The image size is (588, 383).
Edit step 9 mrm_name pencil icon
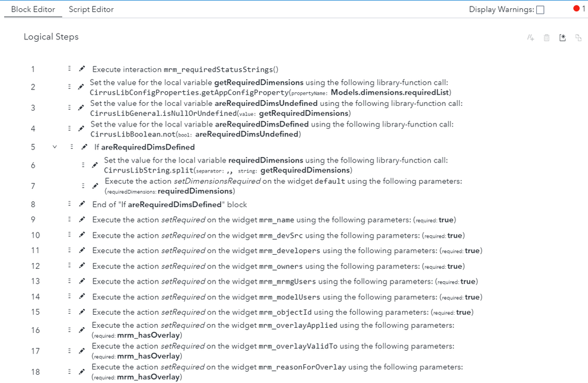click(x=82, y=219)
